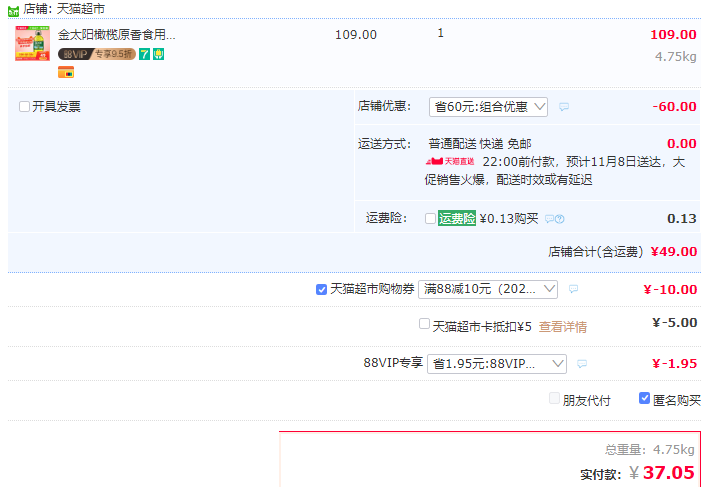
Task: Click comment icon beside 店铺优惠 dropdown
Action: tap(564, 107)
